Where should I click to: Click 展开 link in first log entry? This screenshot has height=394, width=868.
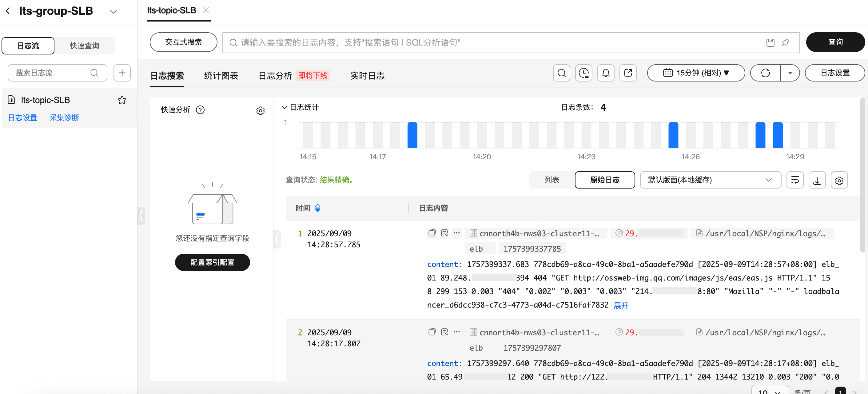tap(621, 305)
